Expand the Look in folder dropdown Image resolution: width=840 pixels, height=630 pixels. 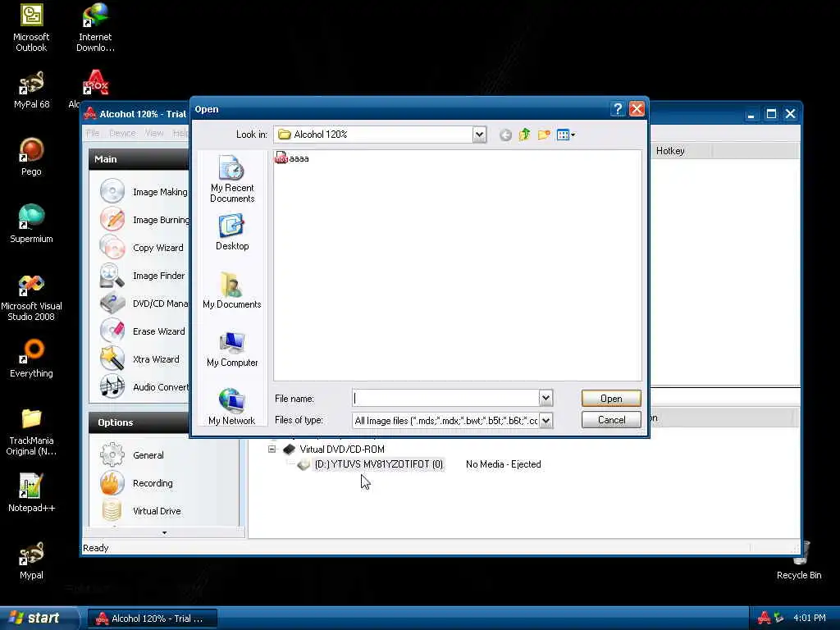click(x=479, y=135)
